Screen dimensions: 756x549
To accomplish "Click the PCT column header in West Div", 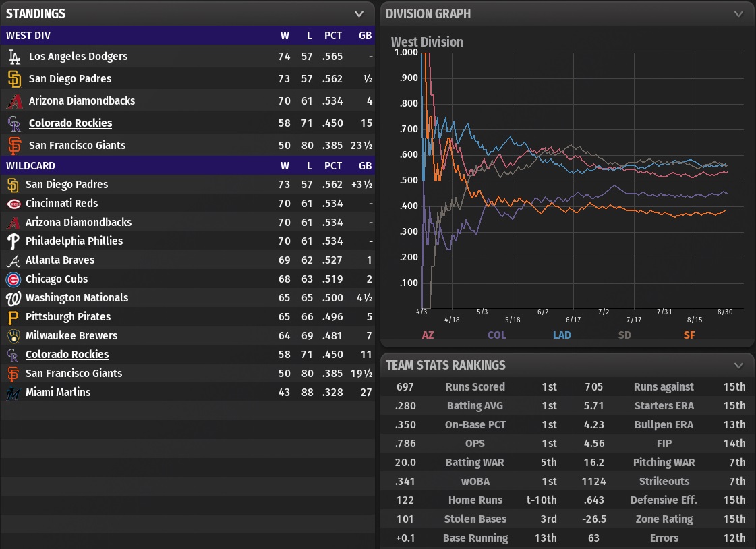I will point(332,36).
